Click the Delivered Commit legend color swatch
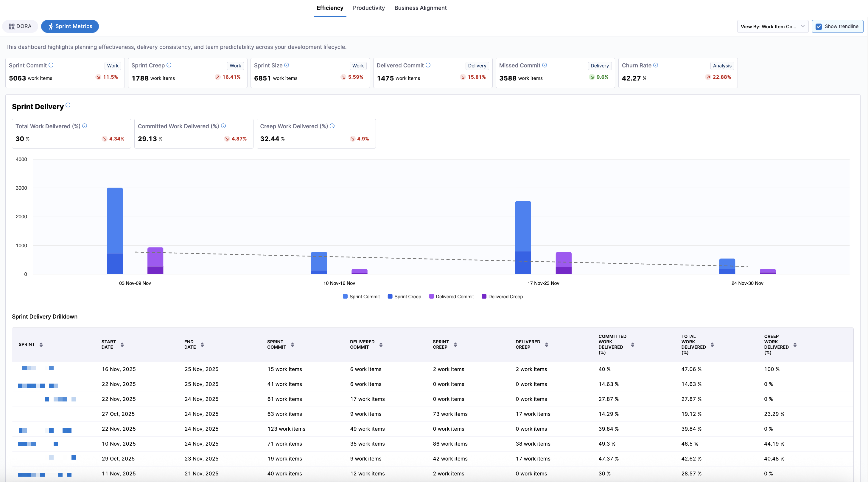This screenshot has width=868, height=482. click(x=431, y=296)
